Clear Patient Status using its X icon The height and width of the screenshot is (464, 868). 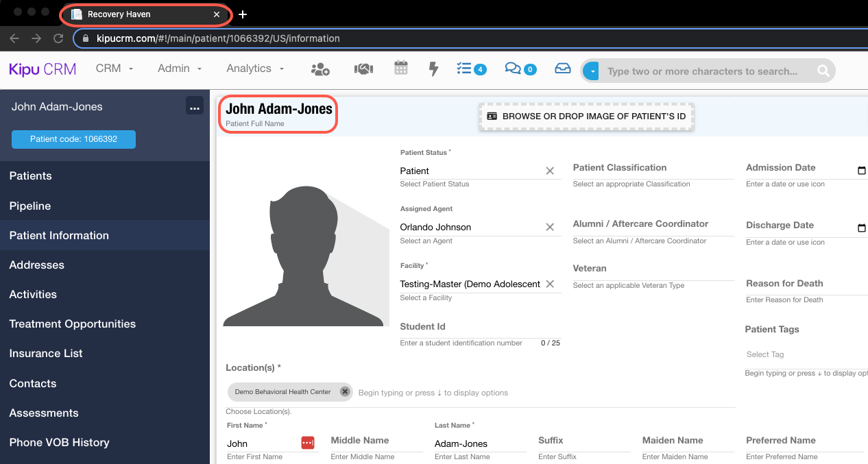point(550,171)
